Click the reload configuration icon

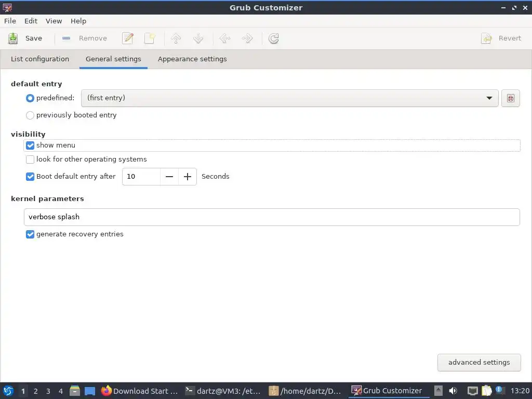pos(273,38)
